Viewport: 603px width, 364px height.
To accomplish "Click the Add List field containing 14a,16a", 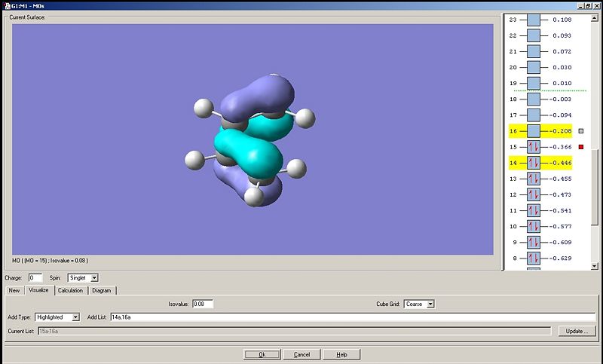I will [x=353, y=317].
